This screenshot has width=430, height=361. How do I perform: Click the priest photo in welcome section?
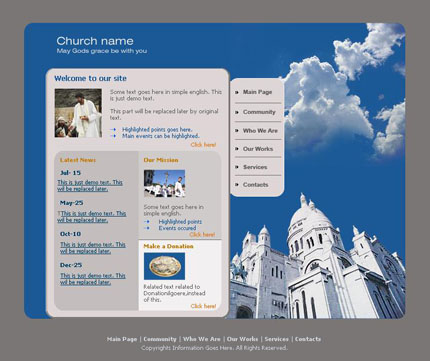78,113
